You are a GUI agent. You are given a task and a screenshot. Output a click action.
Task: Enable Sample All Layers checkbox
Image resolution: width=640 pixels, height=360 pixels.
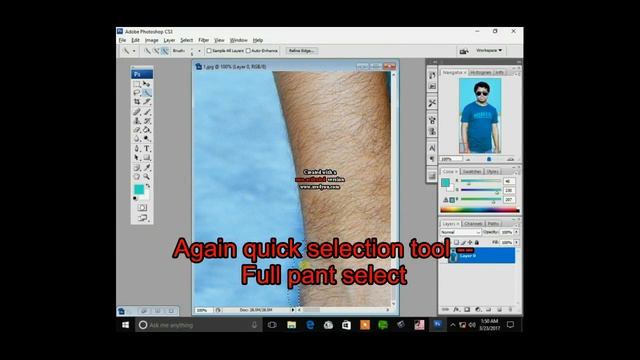point(209,51)
